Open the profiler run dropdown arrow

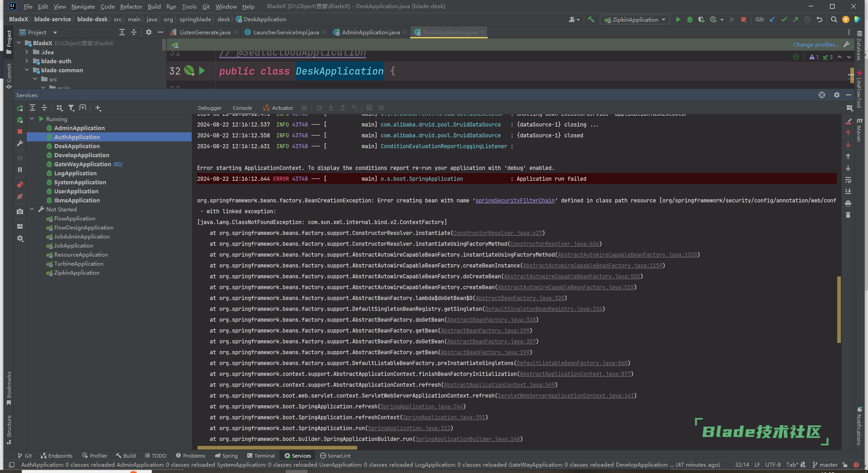tap(722, 19)
